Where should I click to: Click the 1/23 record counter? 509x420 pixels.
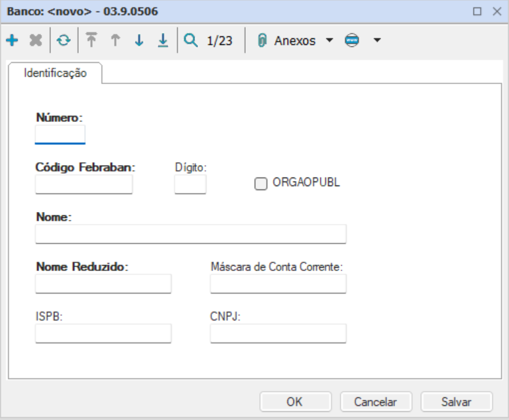[219, 41]
